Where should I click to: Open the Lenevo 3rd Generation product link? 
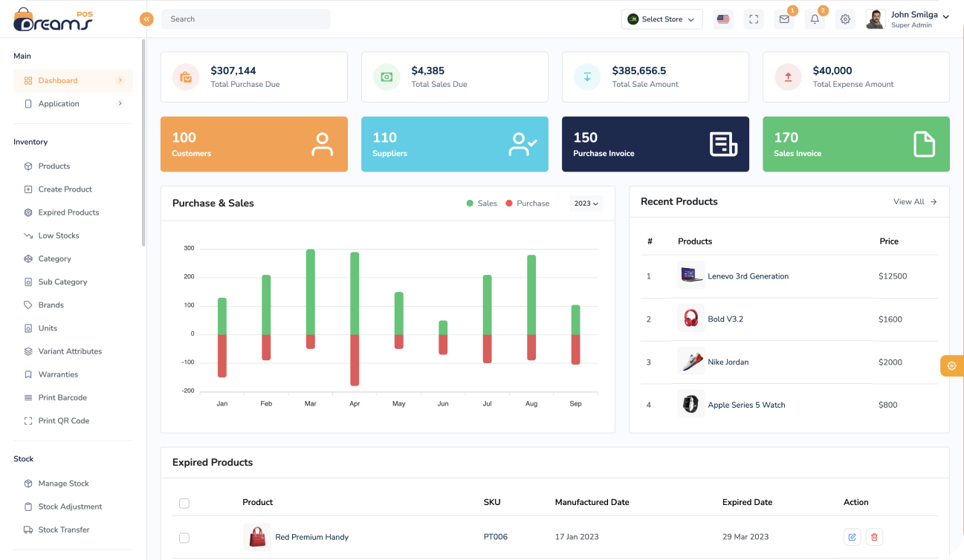click(x=748, y=276)
